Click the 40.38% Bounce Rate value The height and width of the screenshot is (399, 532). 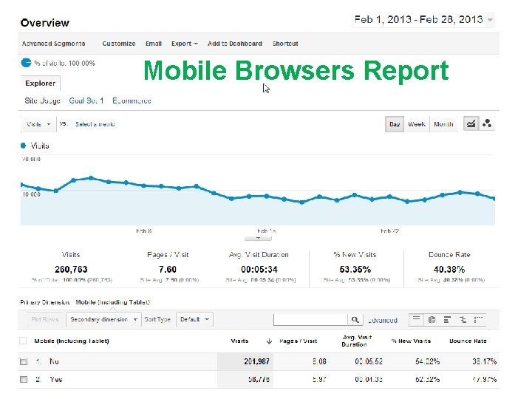(x=449, y=270)
